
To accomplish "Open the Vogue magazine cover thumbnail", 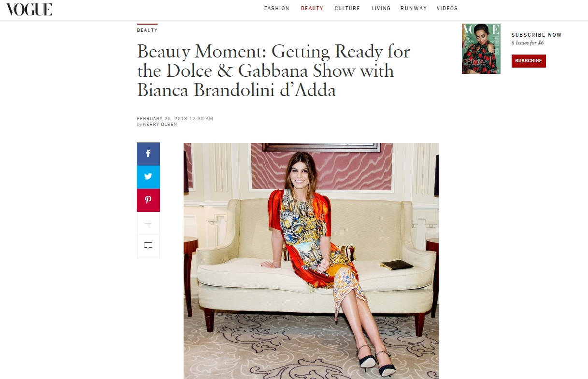I will pos(481,49).
